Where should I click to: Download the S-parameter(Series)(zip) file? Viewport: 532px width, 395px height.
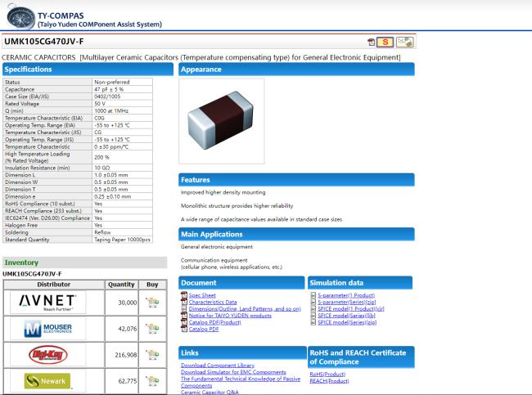[x=348, y=302]
